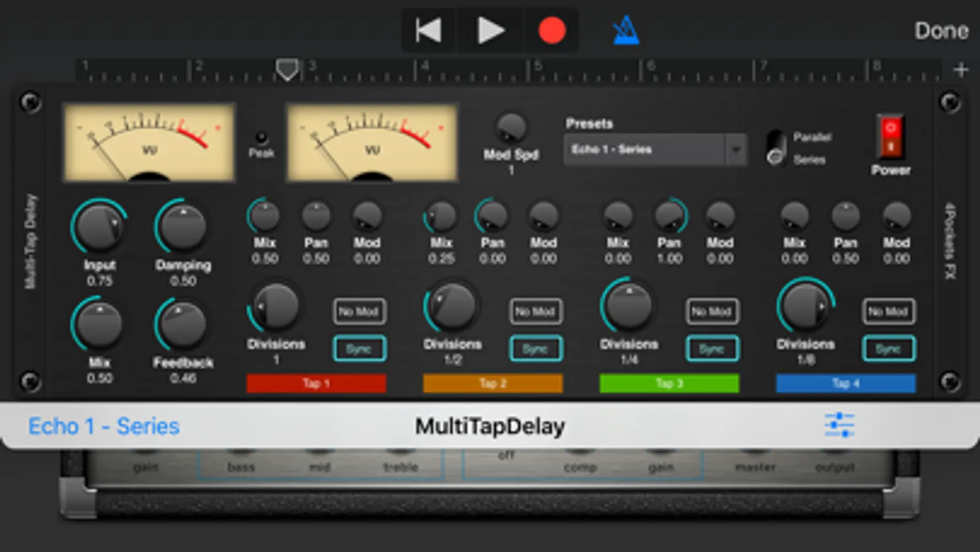The height and width of the screenshot is (552, 980).
Task: Click the Tap 4 Divisions knob
Action: [x=805, y=307]
